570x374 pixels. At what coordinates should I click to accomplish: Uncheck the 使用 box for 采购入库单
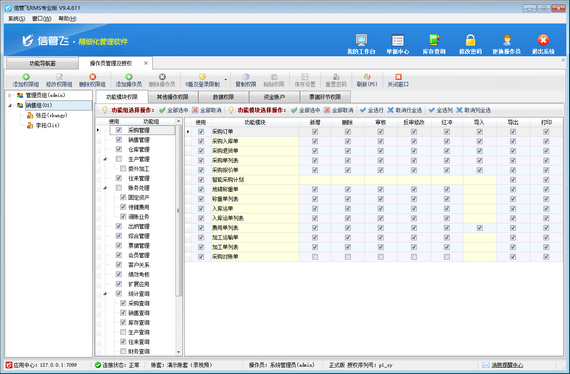click(201, 141)
